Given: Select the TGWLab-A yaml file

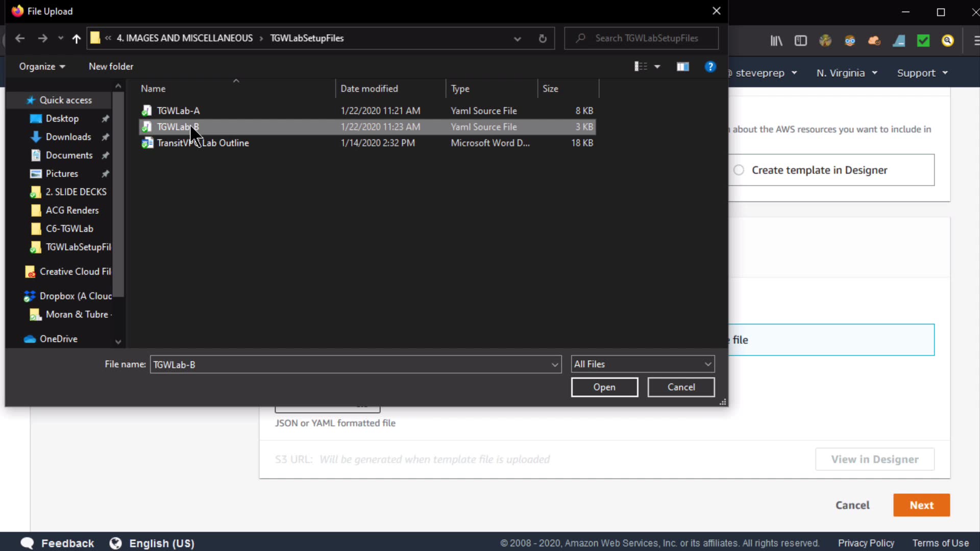Looking at the screenshot, I should [178, 111].
